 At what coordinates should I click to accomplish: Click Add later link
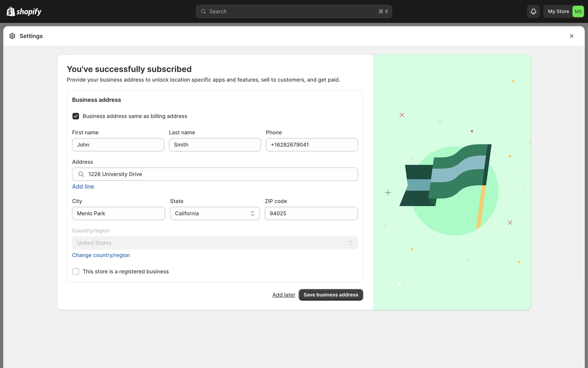tap(284, 295)
